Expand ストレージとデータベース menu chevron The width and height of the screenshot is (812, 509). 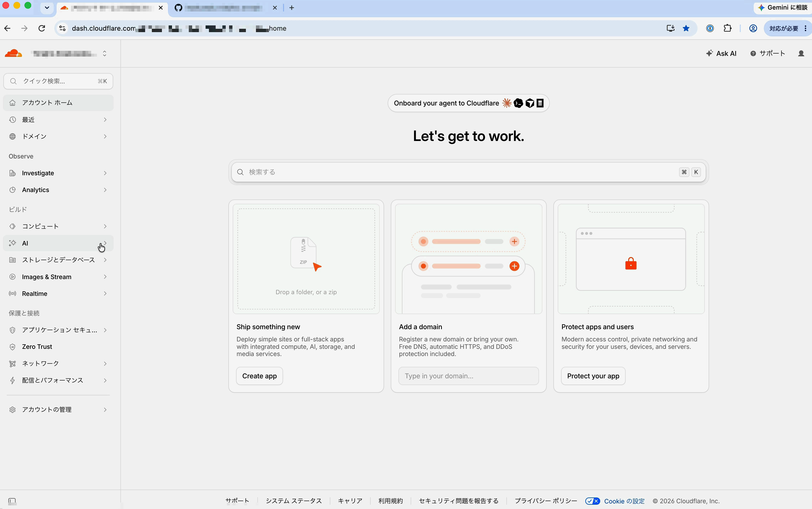[x=105, y=260]
